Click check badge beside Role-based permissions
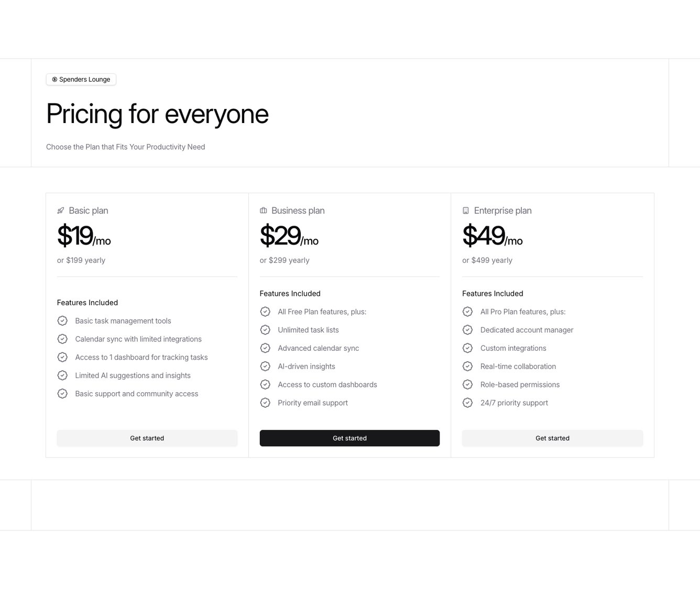The width and height of the screenshot is (700, 589). [468, 385]
